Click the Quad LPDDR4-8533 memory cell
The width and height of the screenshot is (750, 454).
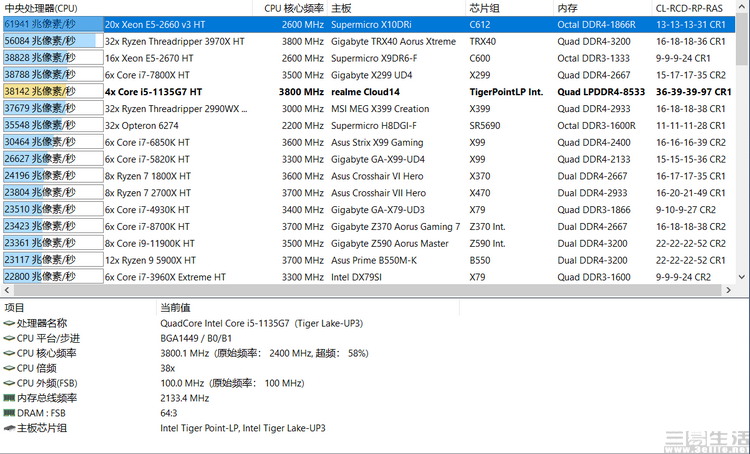coord(601,92)
